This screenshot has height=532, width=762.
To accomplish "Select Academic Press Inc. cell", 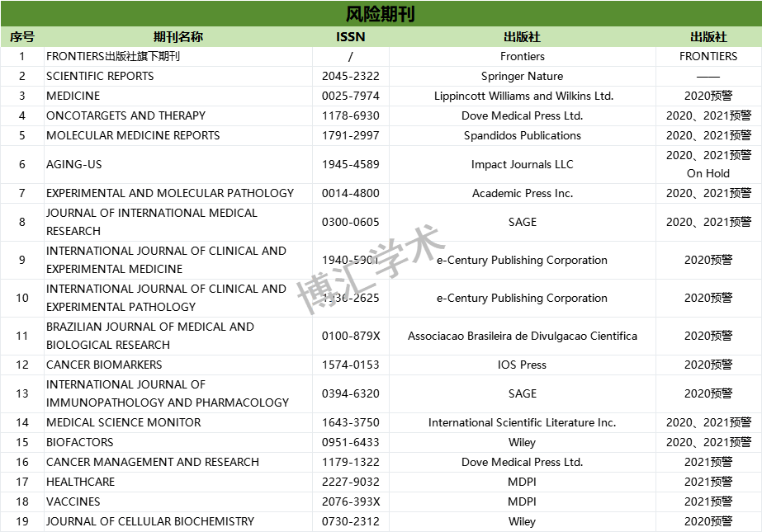I will (523, 193).
